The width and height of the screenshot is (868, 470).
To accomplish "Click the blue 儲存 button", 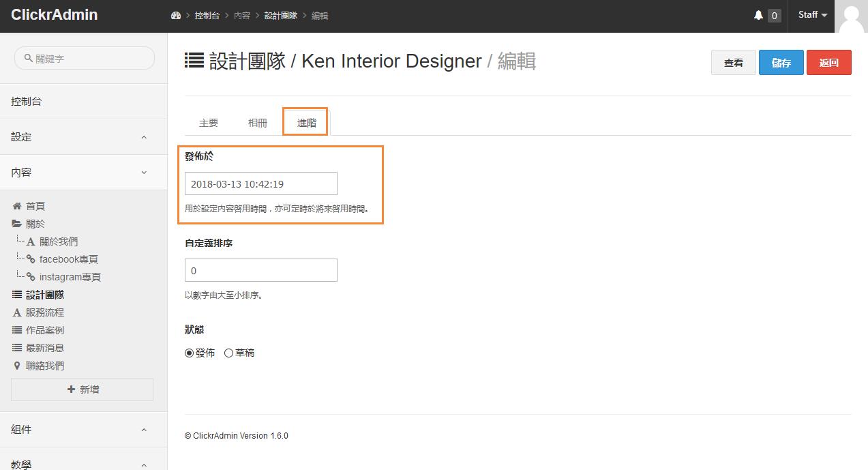I will [781, 63].
